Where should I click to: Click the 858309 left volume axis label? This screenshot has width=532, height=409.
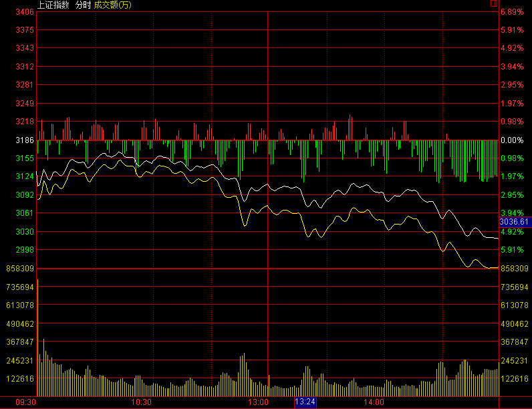pos(20,269)
